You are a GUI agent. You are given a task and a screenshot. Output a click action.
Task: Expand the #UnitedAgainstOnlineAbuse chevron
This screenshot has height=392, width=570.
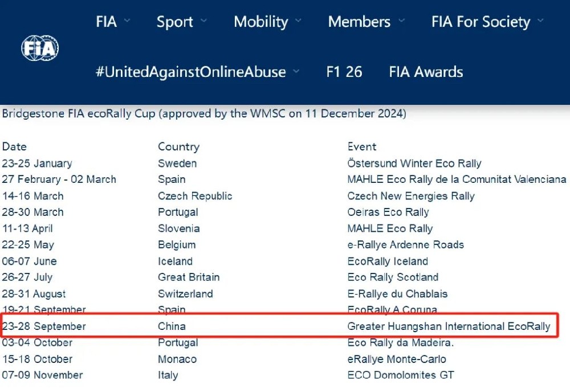click(296, 72)
